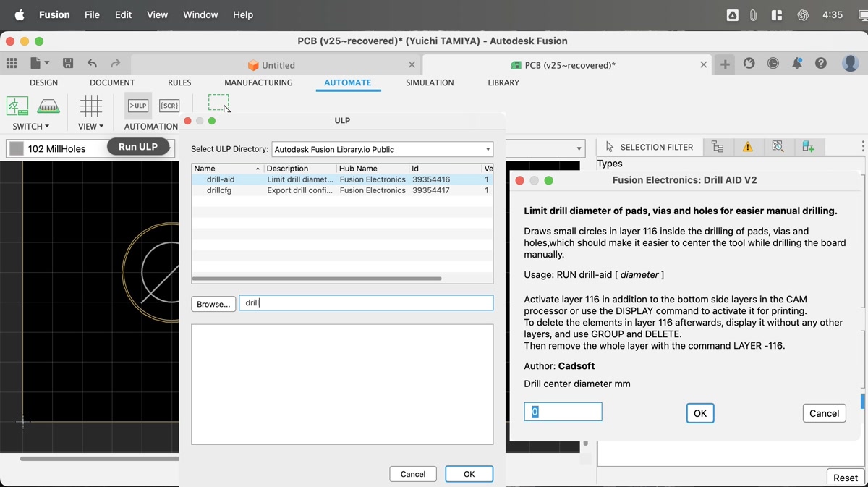Click Browse... in the ULP dialog
This screenshot has height=487, width=868.
click(213, 304)
